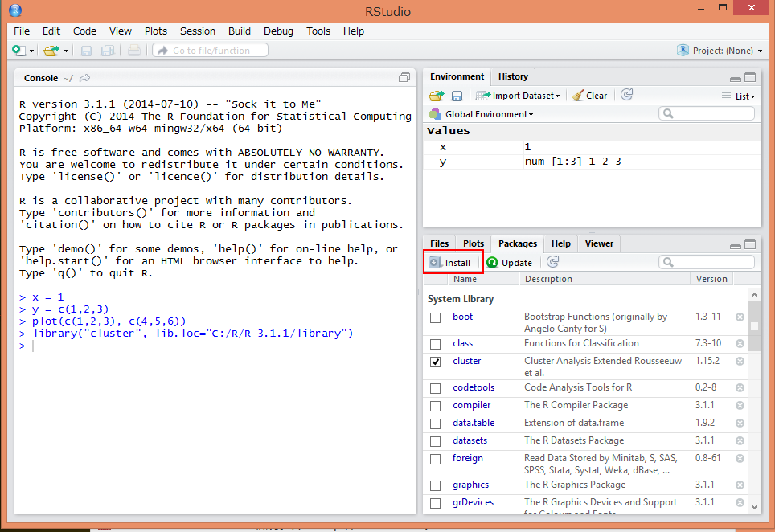
Task: Click the Name column header in Packages
Action: [x=483, y=279]
